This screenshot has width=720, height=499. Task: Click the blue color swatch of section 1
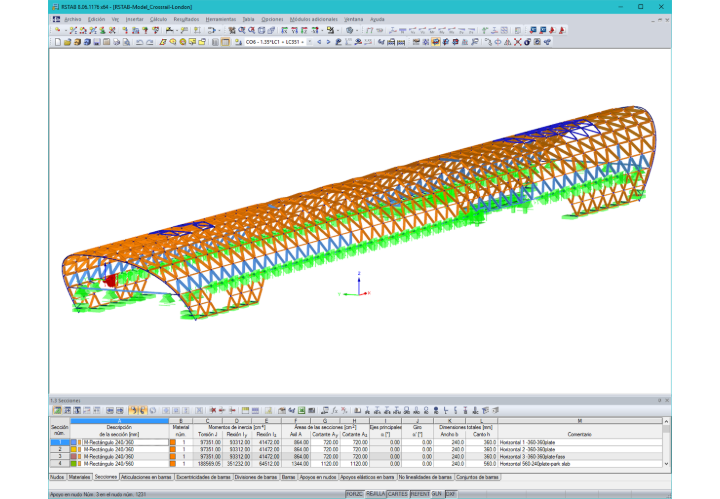(73, 443)
